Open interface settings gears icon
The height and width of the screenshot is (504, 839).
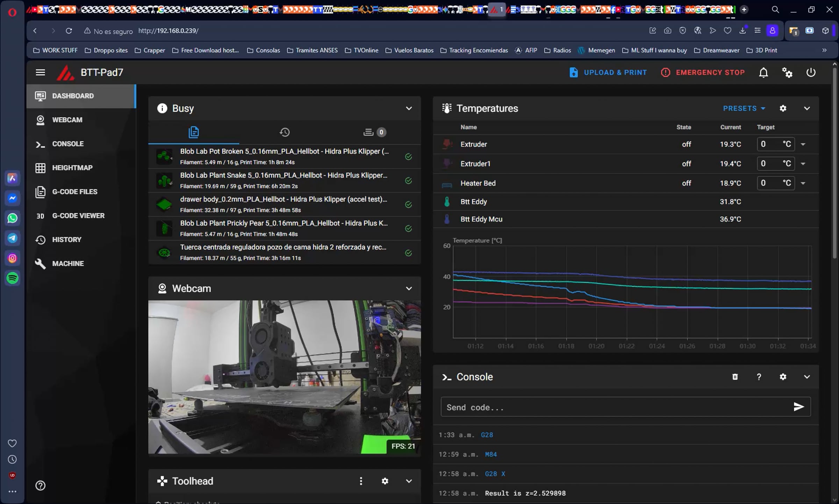[787, 72]
